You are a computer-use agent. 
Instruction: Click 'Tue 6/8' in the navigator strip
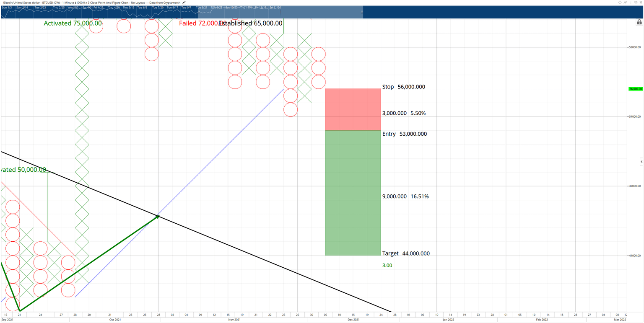tap(143, 8)
